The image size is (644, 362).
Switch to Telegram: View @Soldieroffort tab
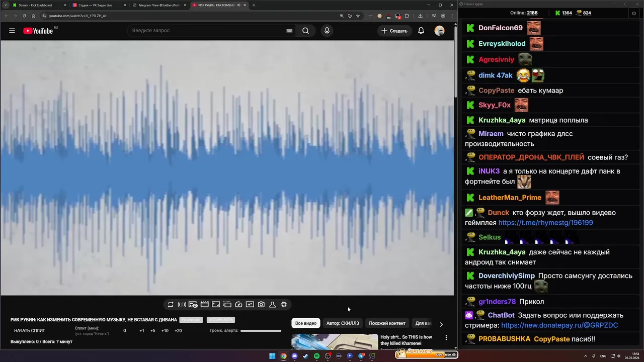click(x=158, y=5)
